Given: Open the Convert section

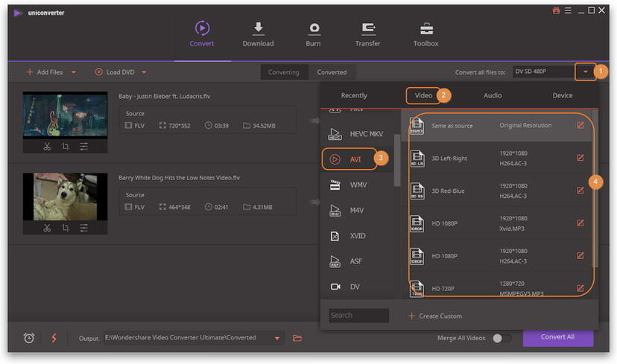Looking at the screenshot, I should (x=202, y=34).
